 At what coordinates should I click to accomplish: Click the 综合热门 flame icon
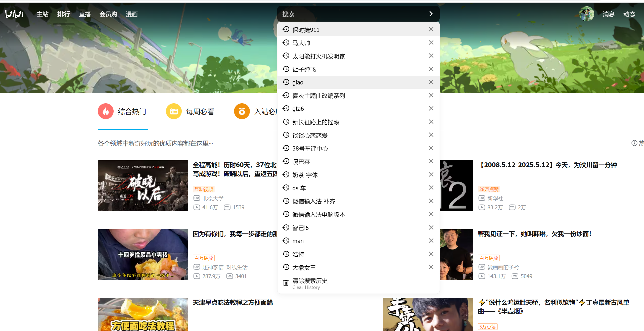106,111
